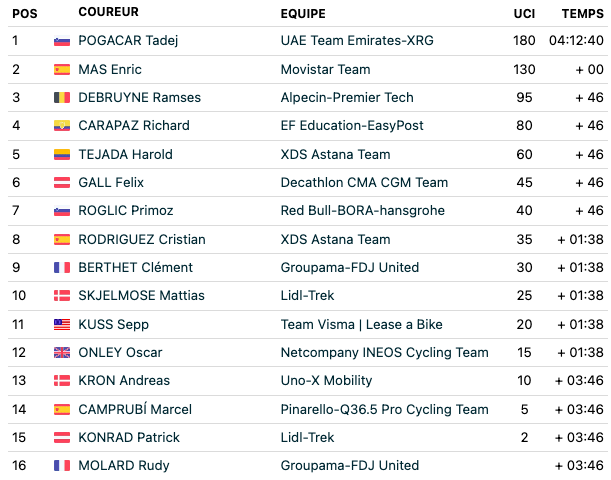Click the British flag beside ONLEY Oscar
The image size is (611, 480).
click(x=62, y=352)
